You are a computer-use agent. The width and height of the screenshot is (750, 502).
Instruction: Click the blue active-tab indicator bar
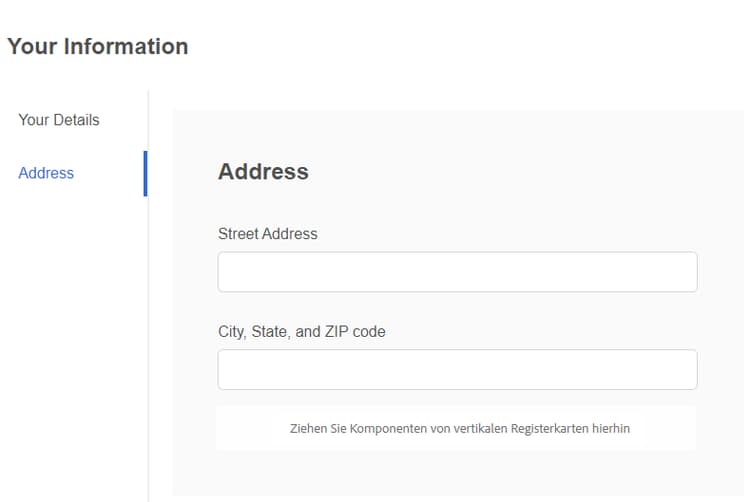[145, 173]
